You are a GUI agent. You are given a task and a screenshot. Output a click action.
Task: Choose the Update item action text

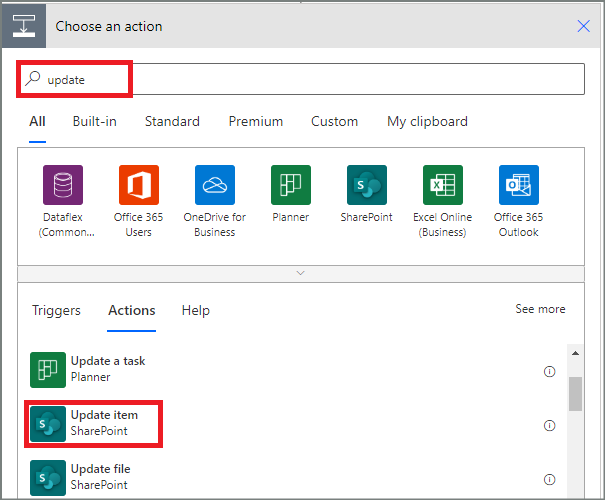point(104,415)
